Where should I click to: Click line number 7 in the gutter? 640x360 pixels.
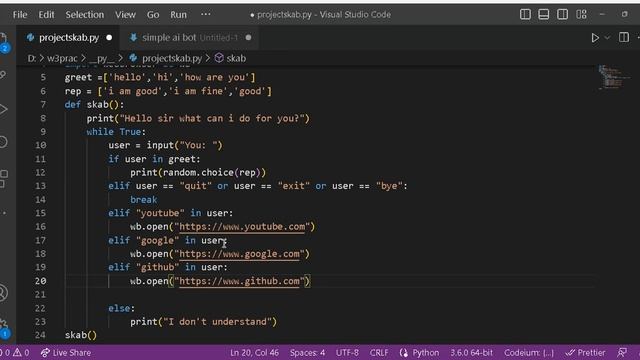[x=43, y=104]
